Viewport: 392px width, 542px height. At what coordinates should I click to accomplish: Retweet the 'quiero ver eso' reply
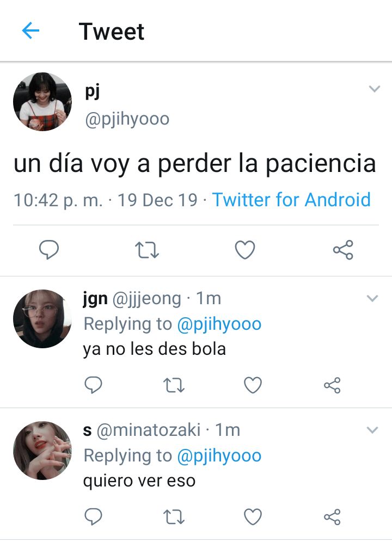(174, 517)
